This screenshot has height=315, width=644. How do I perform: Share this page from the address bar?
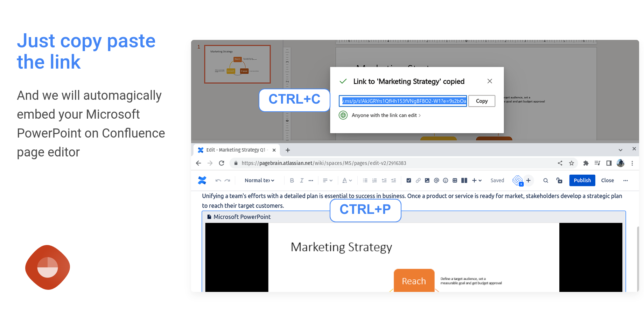click(560, 163)
